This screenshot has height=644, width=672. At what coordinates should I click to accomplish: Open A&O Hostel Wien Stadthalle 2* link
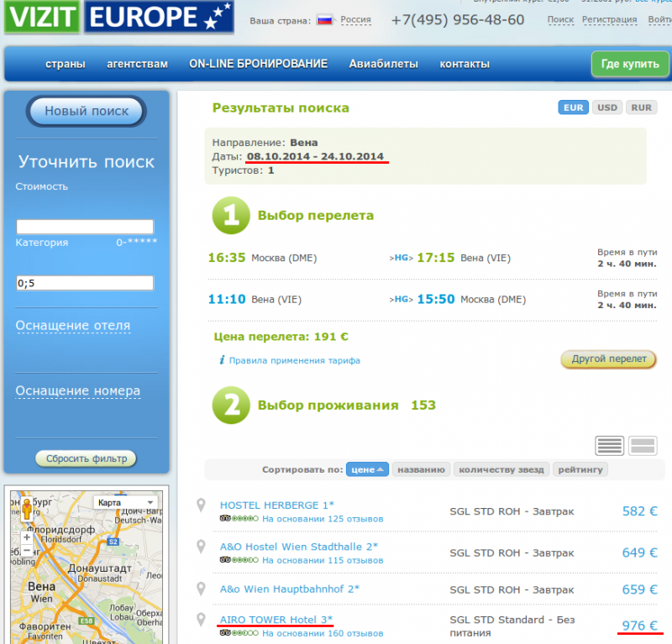point(299,547)
